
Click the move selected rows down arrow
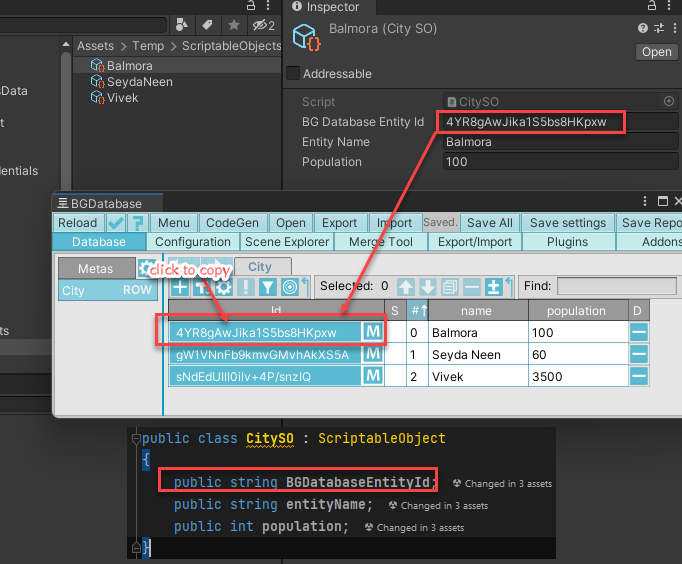tap(428, 287)
